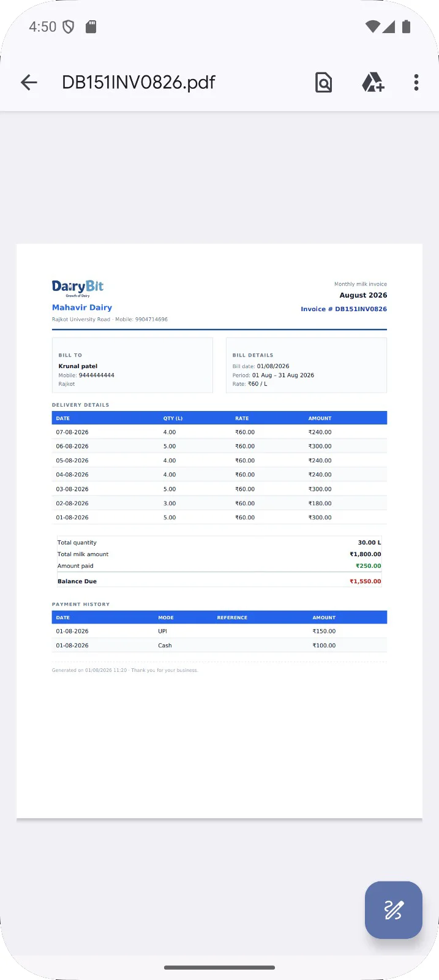Screen dimensions: 439x980
Task: Tap the status bar clock 4:50
Action: click(42, 27)
